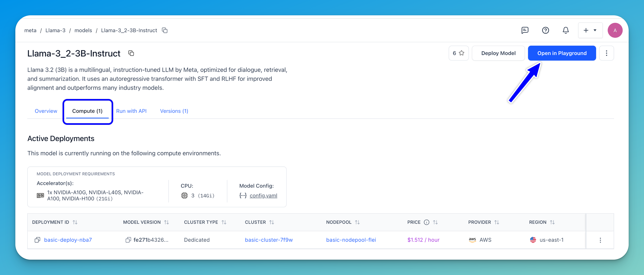Screen dimensions: 644x275
Task: Copy deployment ID basic-deploy-nba7
Action: pos(37,240)
